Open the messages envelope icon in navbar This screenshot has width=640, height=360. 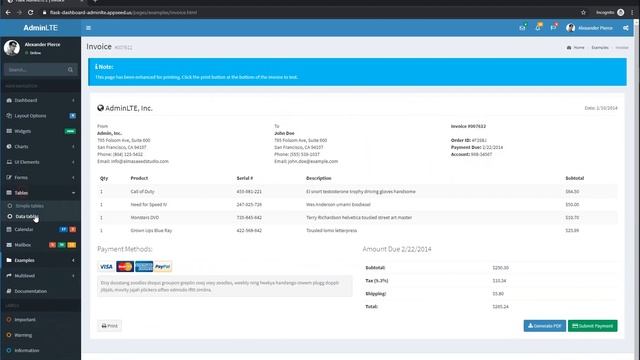click(522, 28)
